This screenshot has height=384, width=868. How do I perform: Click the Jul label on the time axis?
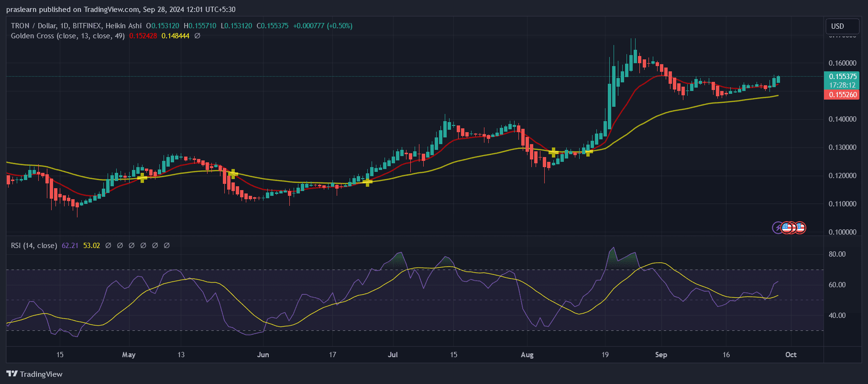pyautogui.click(x=393, y=355)
